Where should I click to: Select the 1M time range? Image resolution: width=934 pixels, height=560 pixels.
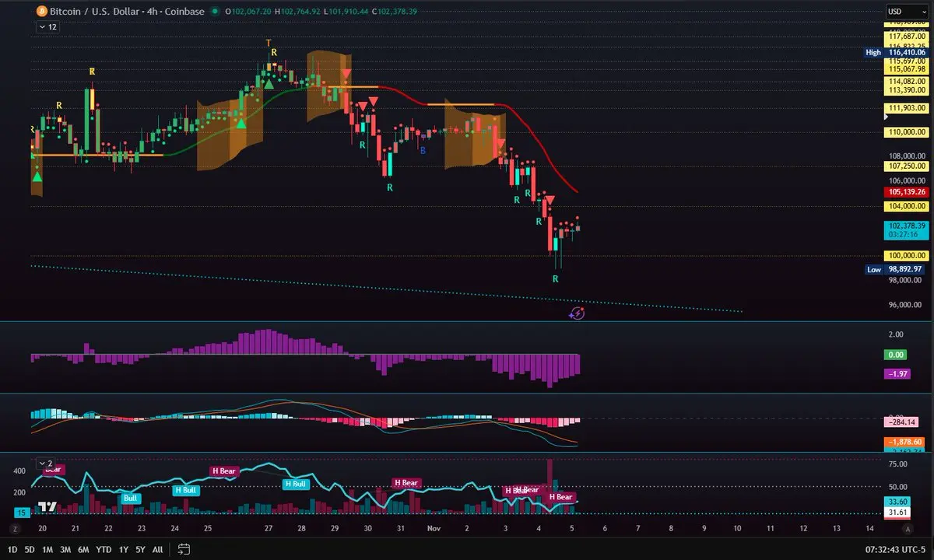[x=47, y=549]
